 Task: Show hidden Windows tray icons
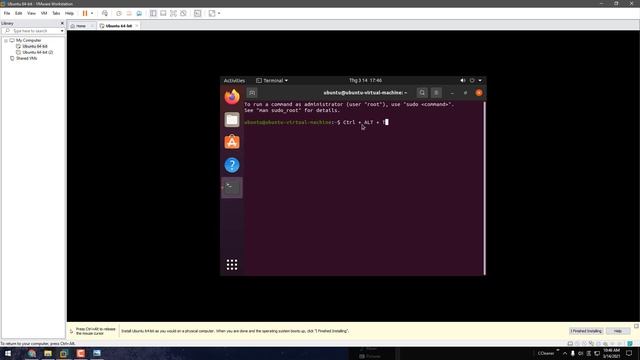(x=565, y=353)
